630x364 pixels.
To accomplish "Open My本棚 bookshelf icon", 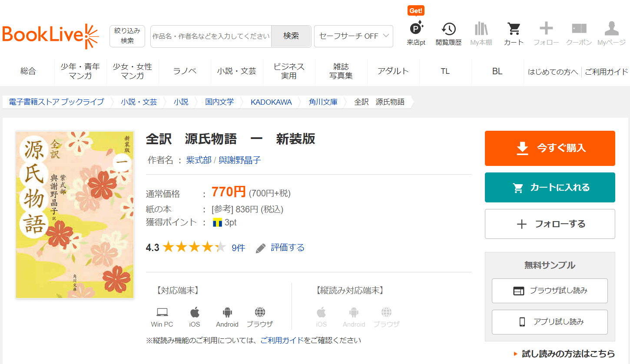I will (x=481, y=33).
